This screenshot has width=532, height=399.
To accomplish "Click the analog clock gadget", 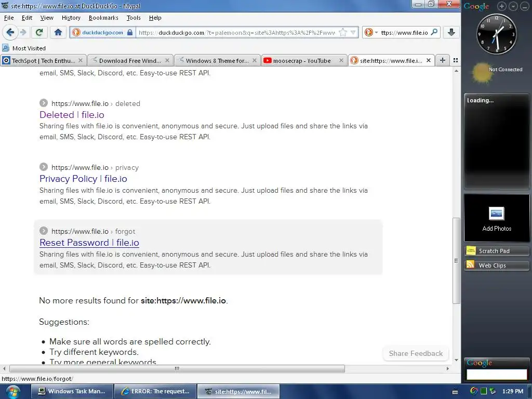I will pyautogui.click(x=496, y=34).
